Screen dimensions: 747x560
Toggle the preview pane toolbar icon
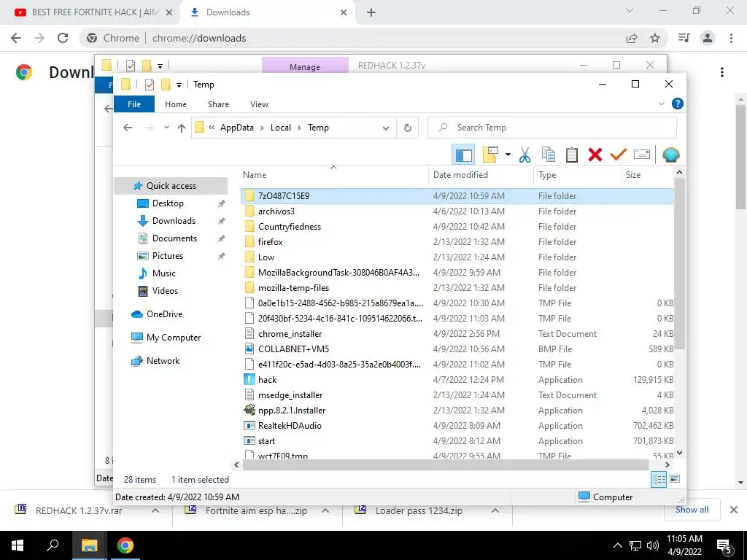pyautogui.click(x=463, y=155)
